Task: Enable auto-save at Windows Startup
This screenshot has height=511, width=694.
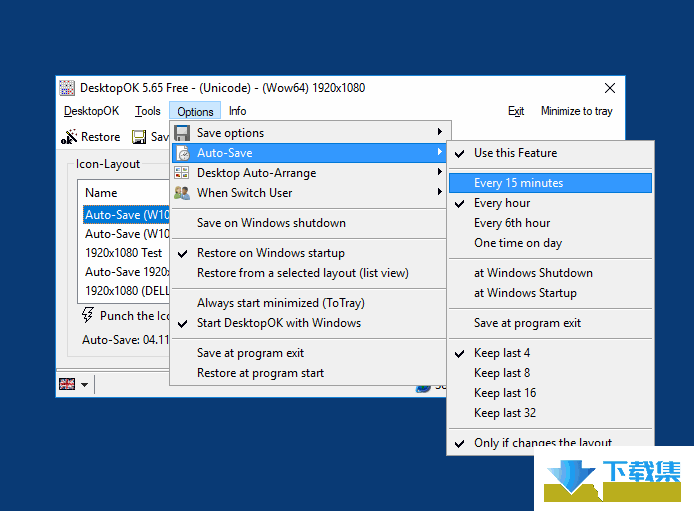Action: pyautogui.click(x=550, y=293)
